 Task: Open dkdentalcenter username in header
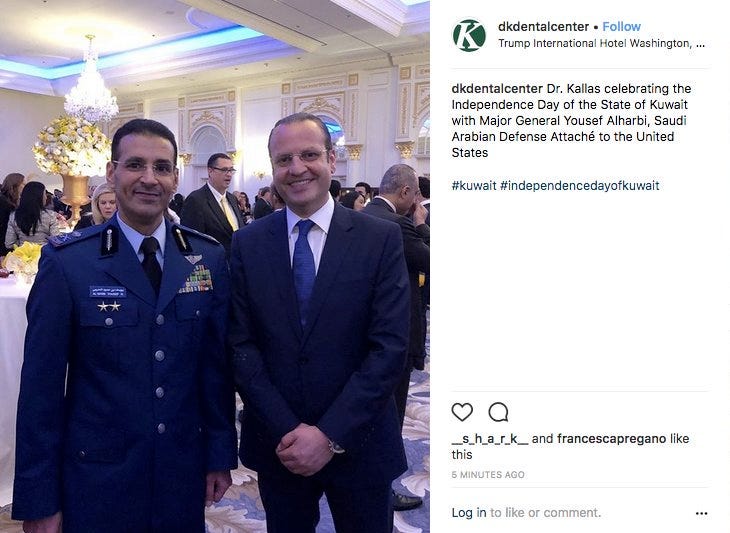543,27
